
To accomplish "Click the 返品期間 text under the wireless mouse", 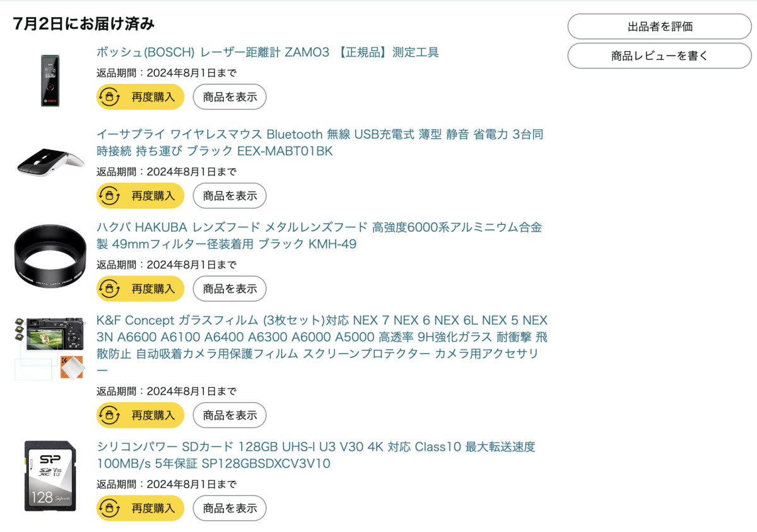I will click(167, 171).
